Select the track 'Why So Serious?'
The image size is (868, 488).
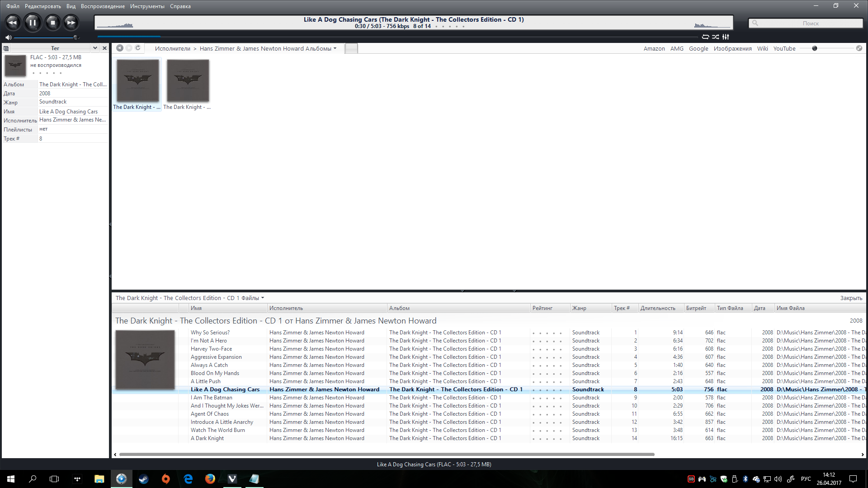[x=210, y=333]
